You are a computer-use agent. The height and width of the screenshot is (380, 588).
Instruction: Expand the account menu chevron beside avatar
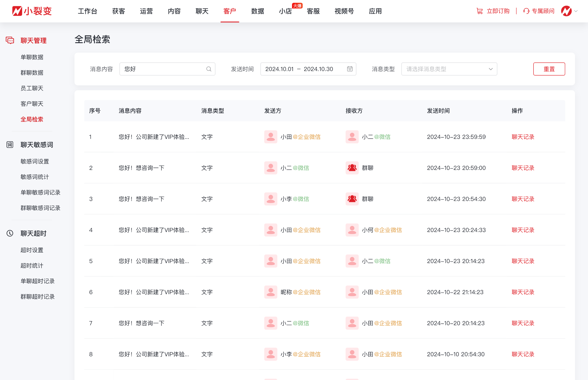(x=576, y=11)
